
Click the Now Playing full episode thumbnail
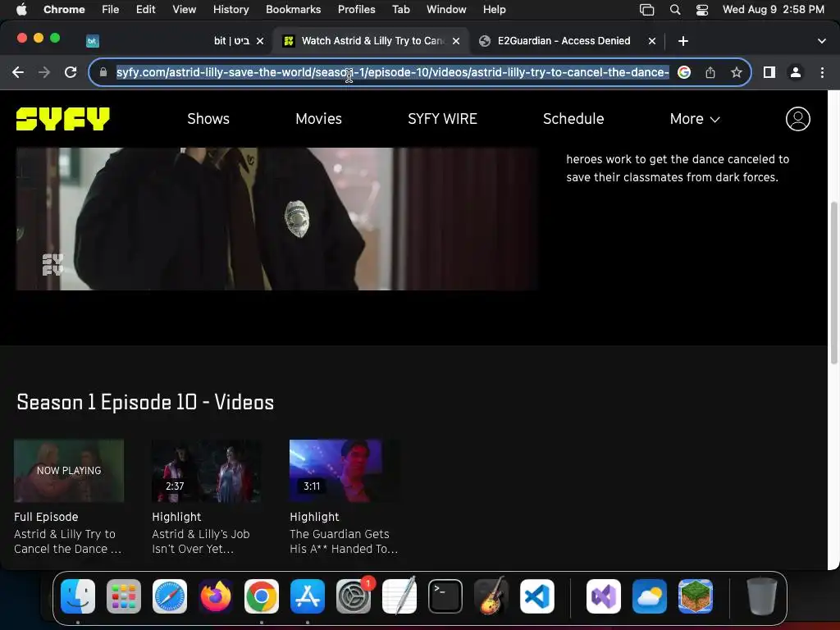(x=69, y=471)
